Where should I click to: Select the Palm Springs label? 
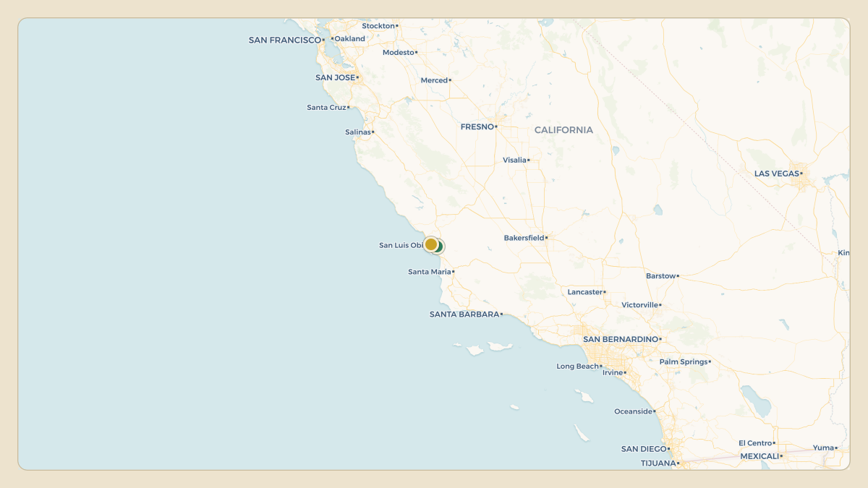pos(684,361)
